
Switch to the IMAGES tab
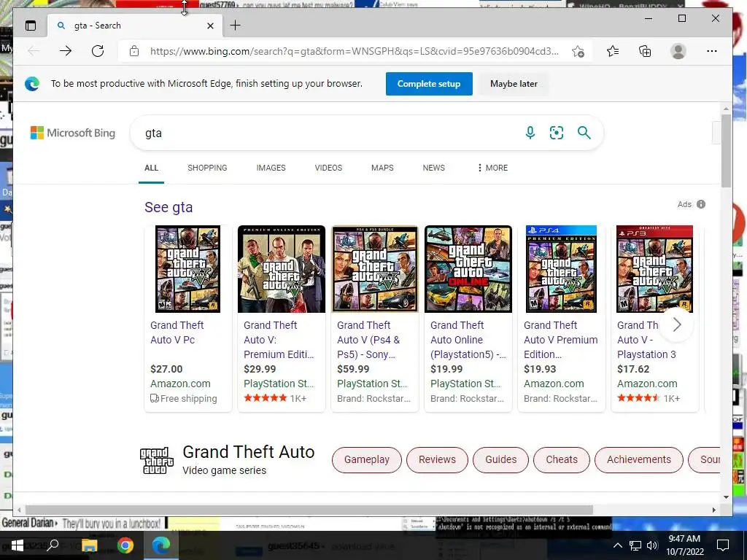[271, 168]
